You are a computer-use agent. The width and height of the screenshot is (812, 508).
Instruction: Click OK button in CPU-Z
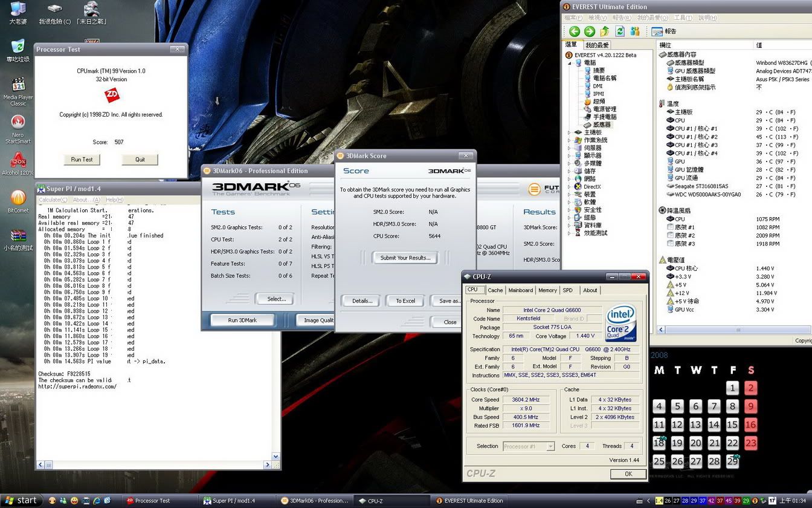click(x=628, y=474)
